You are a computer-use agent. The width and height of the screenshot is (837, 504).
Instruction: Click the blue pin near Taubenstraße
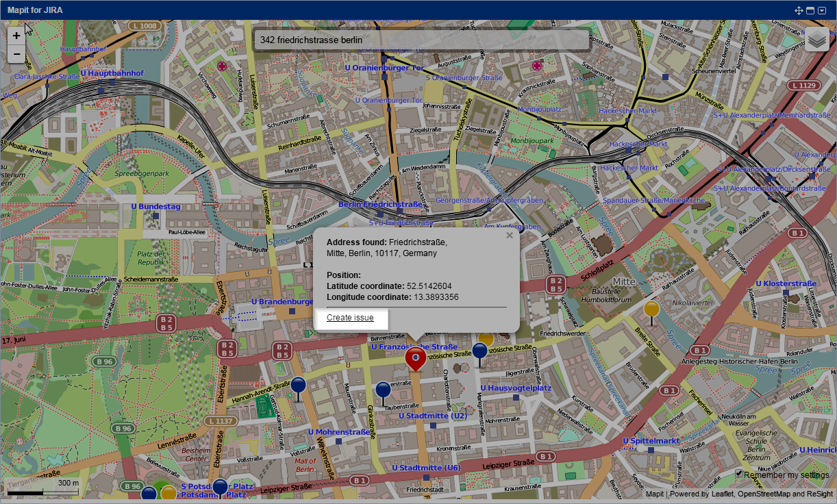383,390
